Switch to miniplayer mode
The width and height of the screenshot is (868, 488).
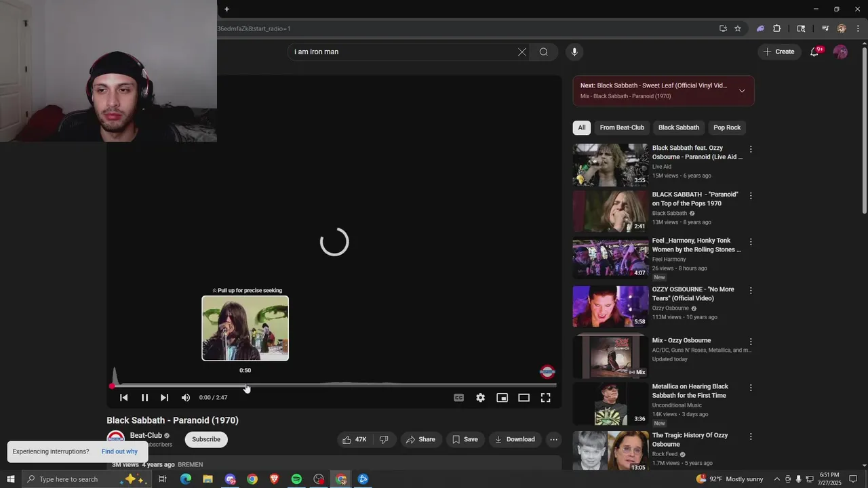click(x=502, y=398)
